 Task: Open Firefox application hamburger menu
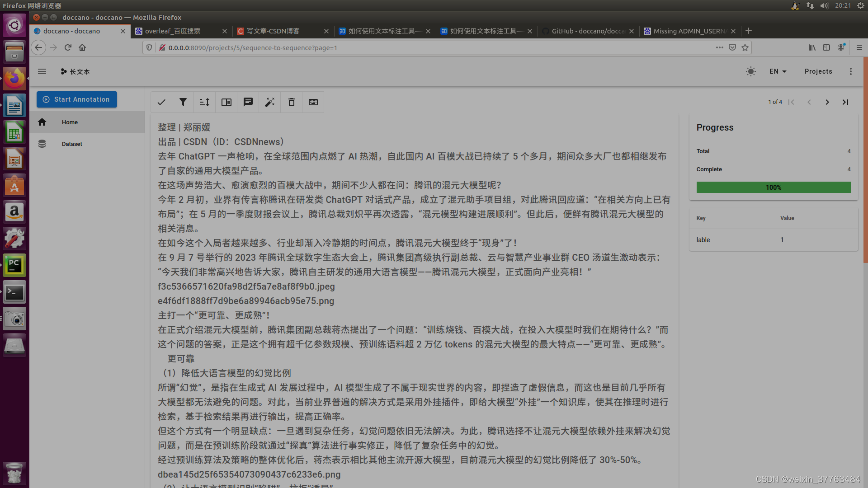click(x=859, y=47)
